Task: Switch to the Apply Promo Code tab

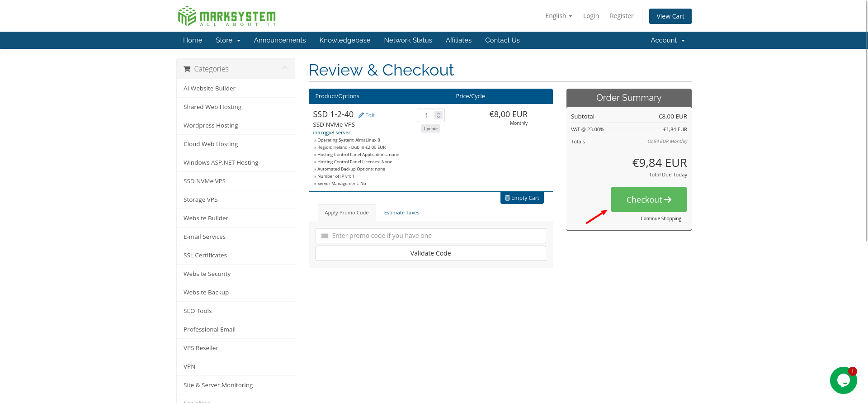Action: (x=347, y=213)
